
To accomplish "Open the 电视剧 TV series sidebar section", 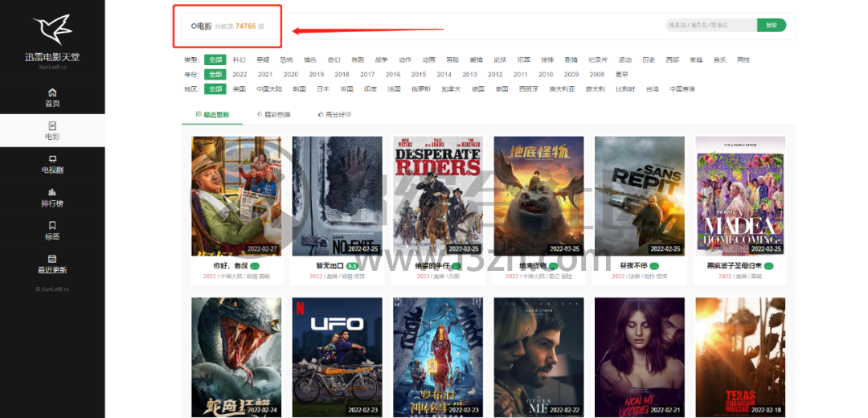I will pos(52,164).
